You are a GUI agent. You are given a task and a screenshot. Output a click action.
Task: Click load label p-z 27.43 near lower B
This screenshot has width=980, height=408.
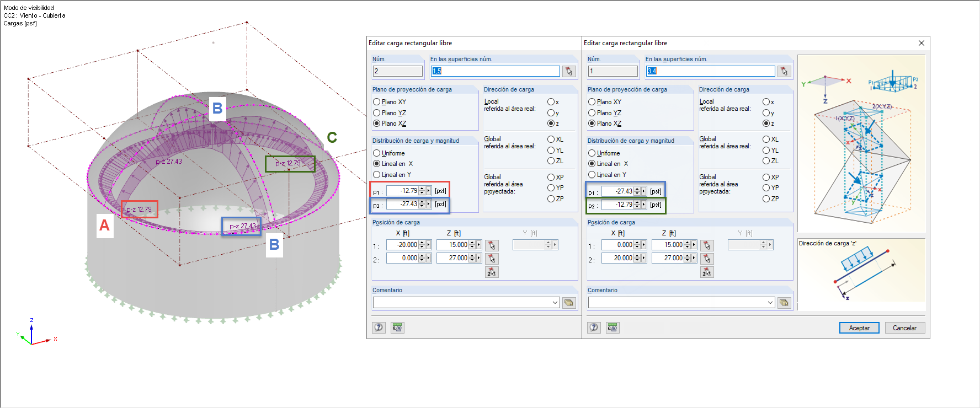[243, 226]
